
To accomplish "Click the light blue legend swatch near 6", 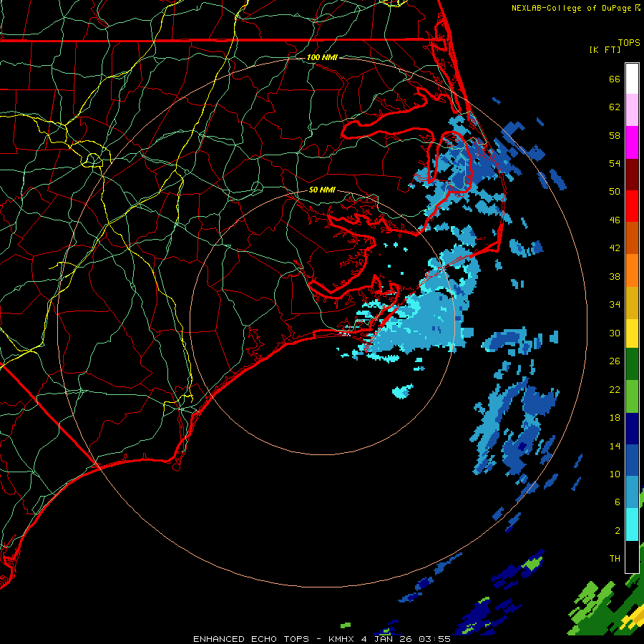I will pos(632,492).
